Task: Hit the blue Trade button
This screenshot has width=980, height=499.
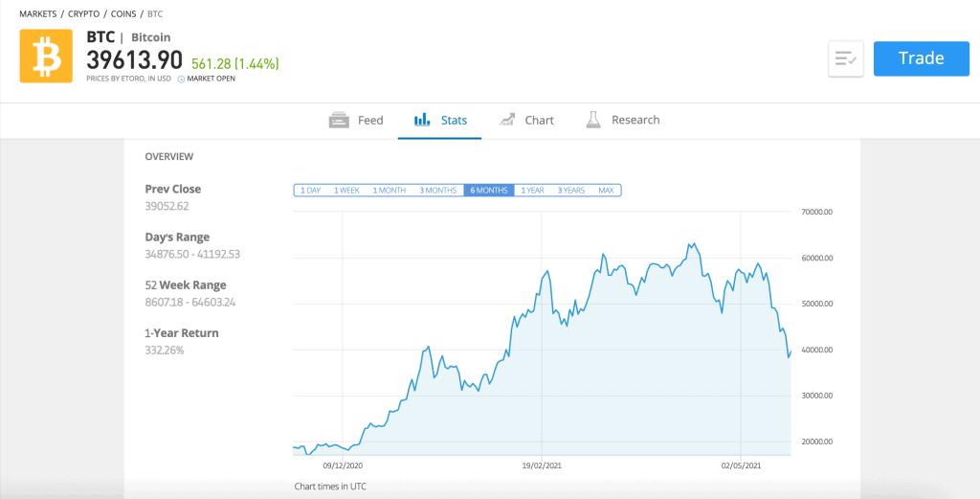Action: [922, 58]
